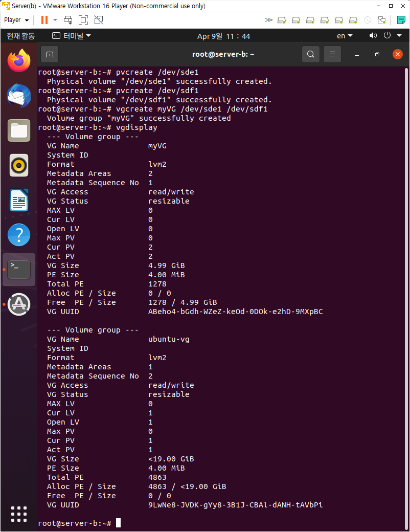410x532 pixels.
Task: Send Ctrl+Alt+Del to the virtual machine
Action: pyautogui.click(x=68, y=20)
